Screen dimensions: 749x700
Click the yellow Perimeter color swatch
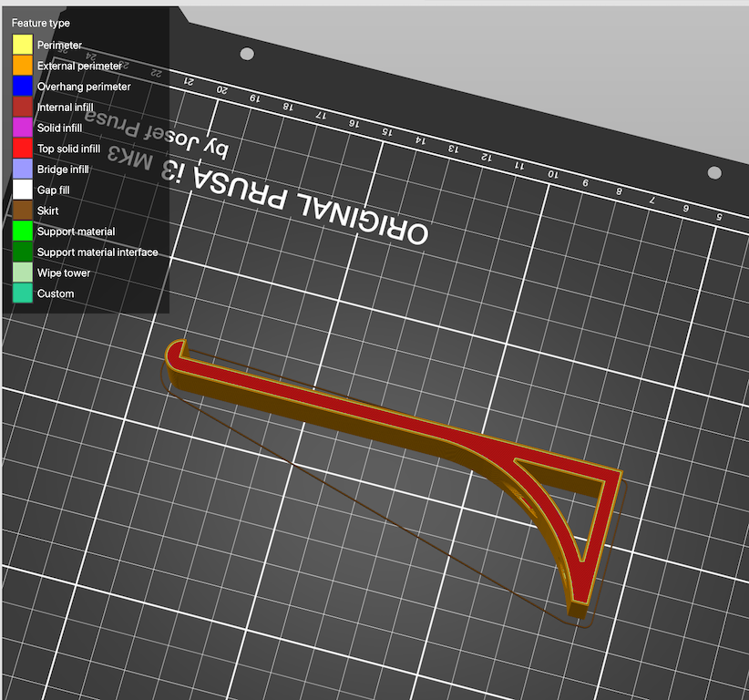[x=23, y=45]
